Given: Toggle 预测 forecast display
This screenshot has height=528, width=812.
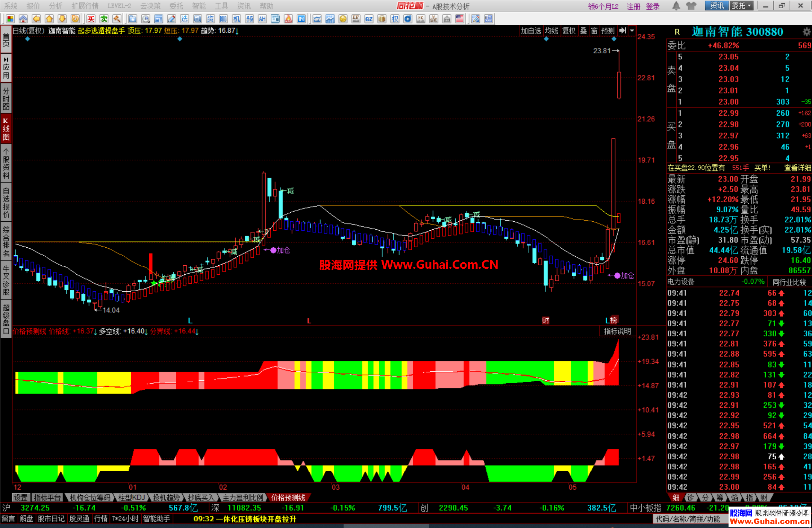Looking at the screenshot, I should tap(608, 31).
